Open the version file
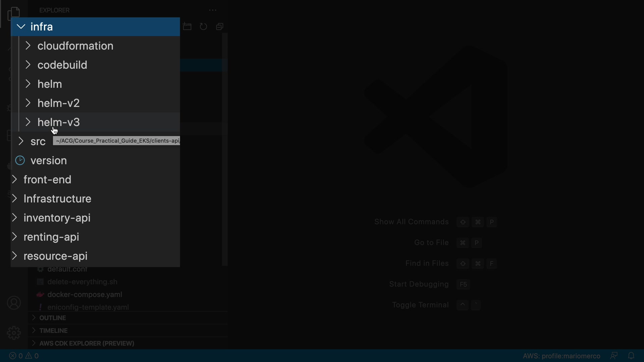Viewport: 644px width, 362px height. point(49,161)
